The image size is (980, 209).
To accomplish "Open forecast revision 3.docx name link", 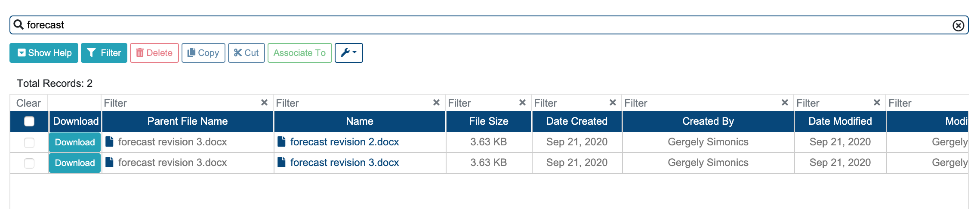I will coord(345,163).
